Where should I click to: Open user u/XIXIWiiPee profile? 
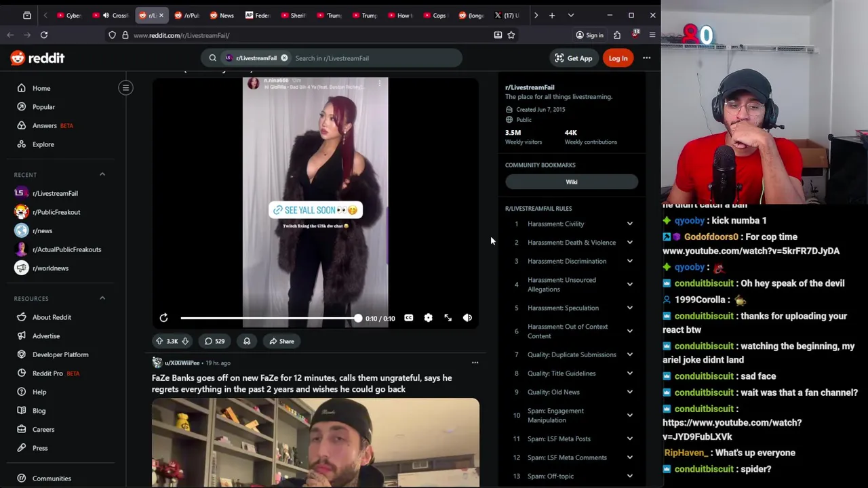pyautogui.click(x=182, y=363)
